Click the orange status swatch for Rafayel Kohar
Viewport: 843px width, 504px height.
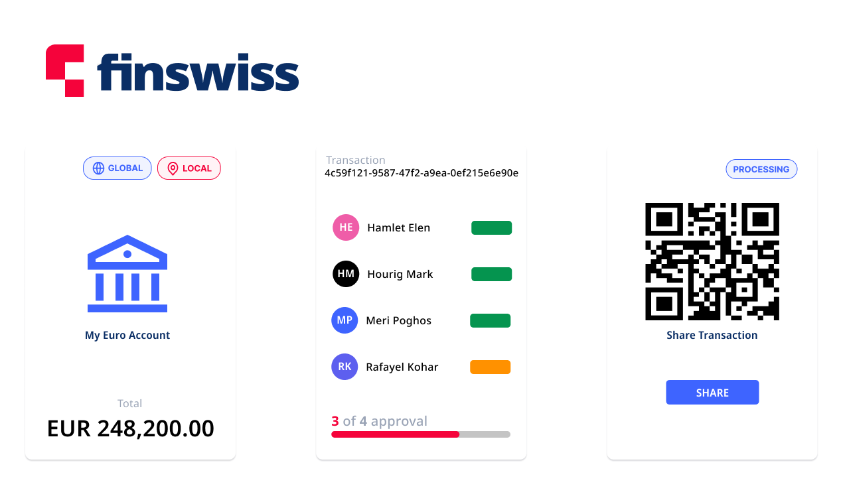(491, 367)
